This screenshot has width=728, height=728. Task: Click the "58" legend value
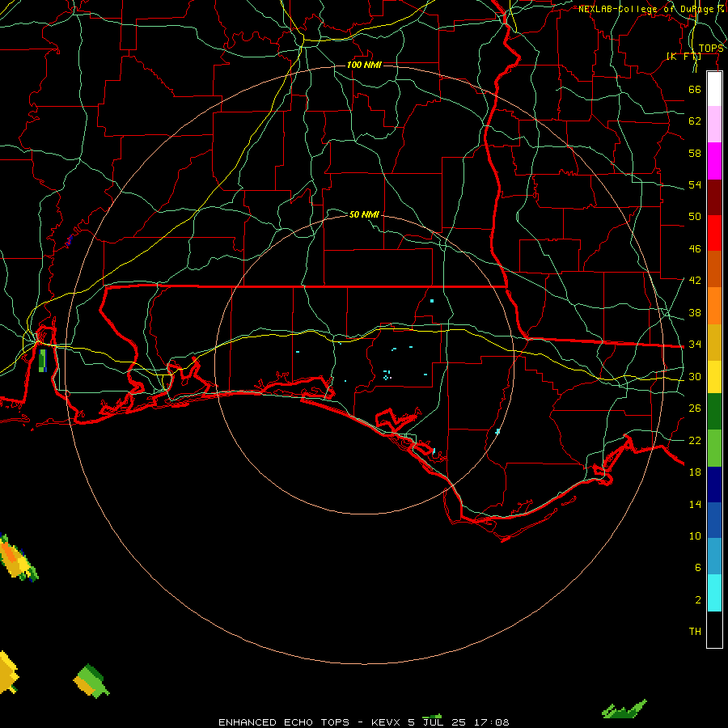(x=695, y=153)
